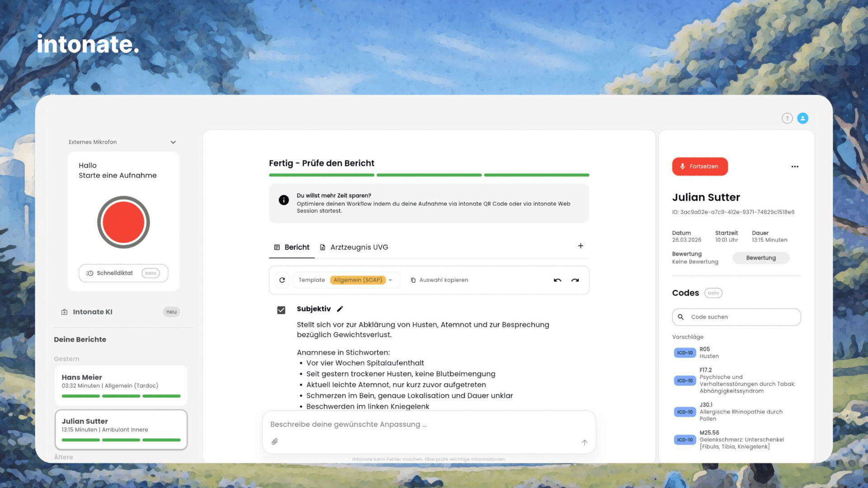Click the patient ID text
The image size is (868, 488).
pos(733,212)
